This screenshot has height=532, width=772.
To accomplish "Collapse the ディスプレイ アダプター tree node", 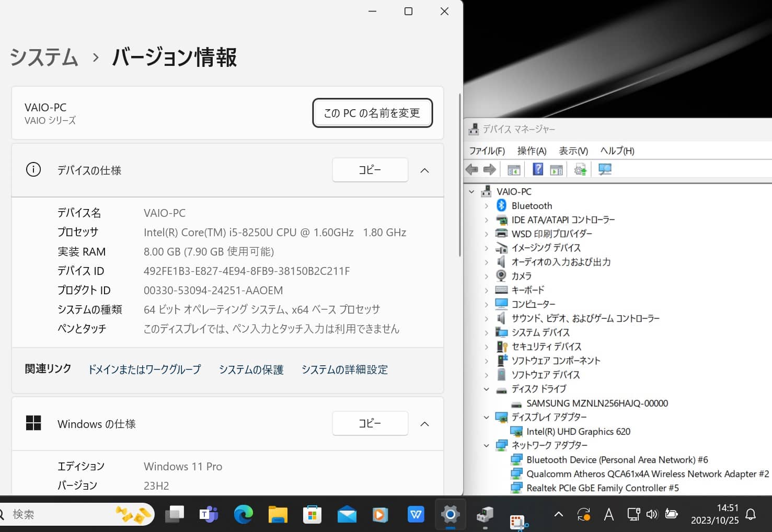I will coord(486,418).
